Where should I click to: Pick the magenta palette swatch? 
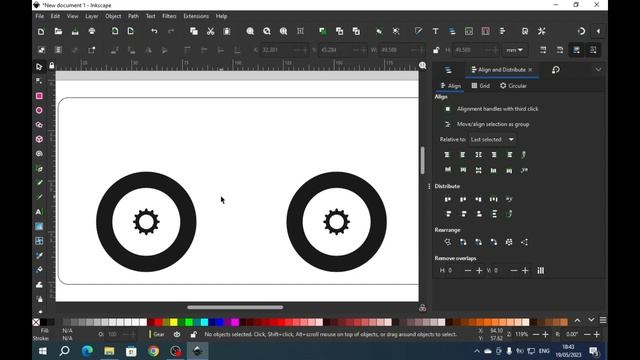(235, 322)
